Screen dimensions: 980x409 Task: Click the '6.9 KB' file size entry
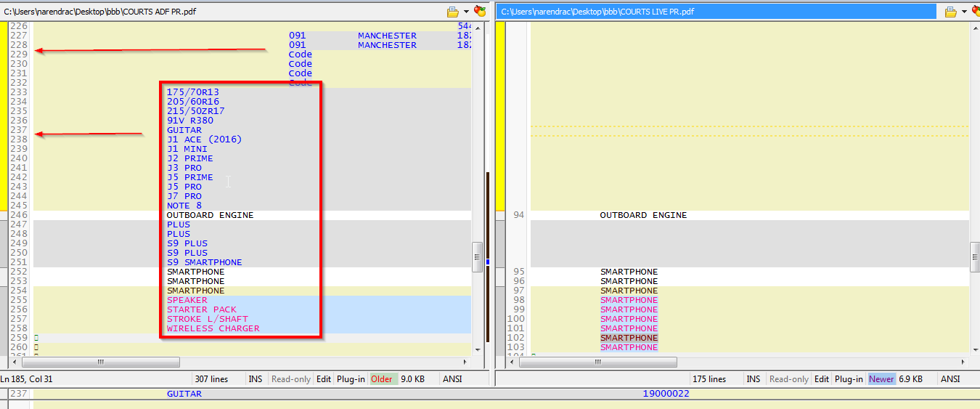(x=910, y=379)
